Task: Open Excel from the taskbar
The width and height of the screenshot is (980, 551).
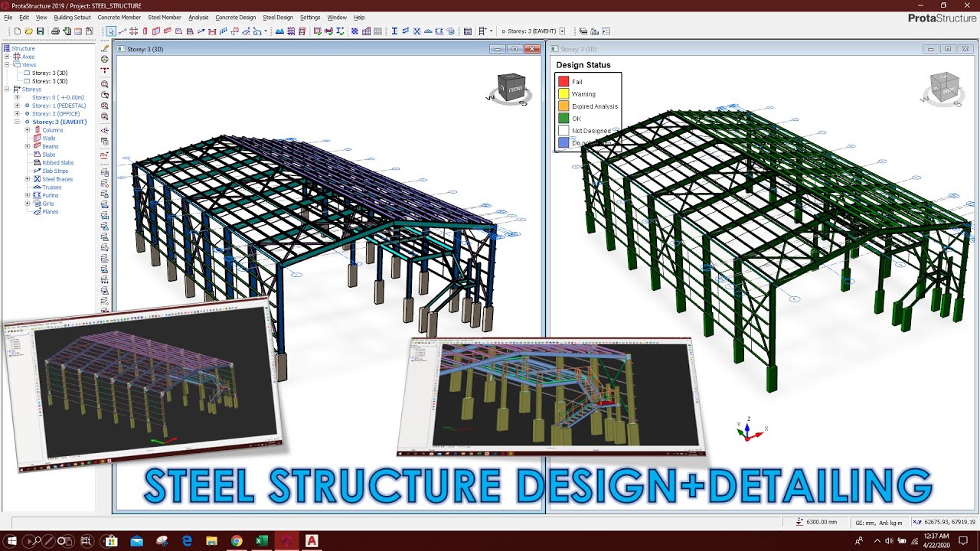Action: pyautogui.click(x=261, y=540)
